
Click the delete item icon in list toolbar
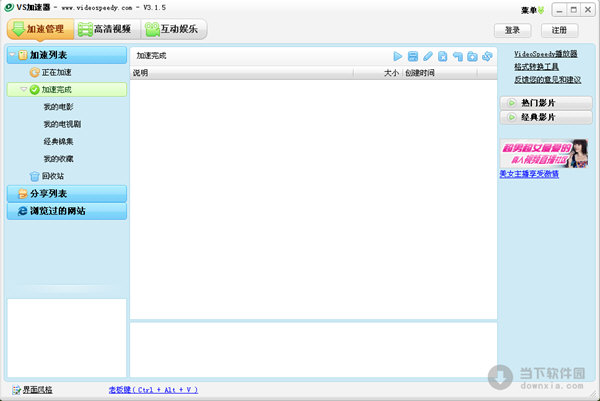pyautogui.click(x=443, y=56)
